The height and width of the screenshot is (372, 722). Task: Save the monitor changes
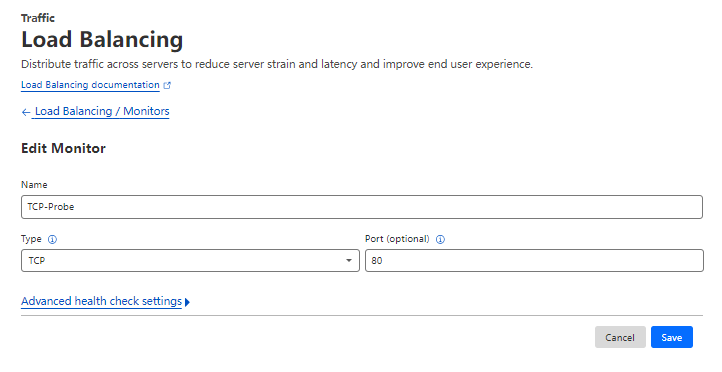pyautogui.click(x=671, y=337)
